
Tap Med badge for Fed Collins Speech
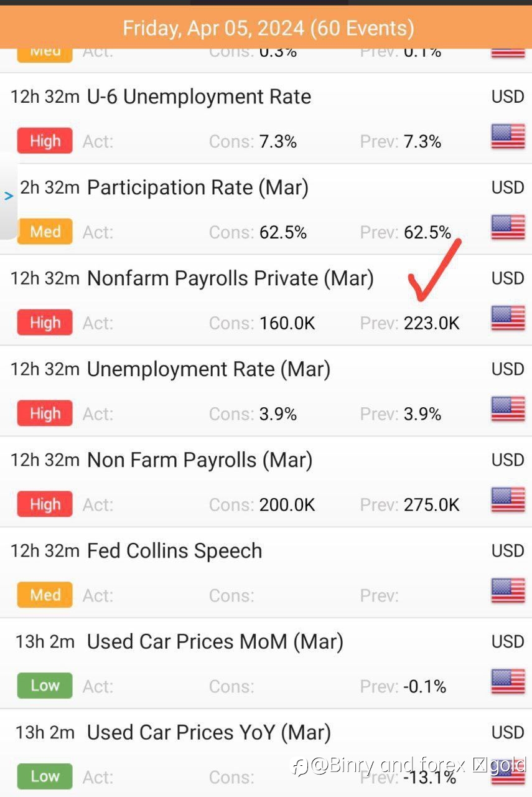45,595
